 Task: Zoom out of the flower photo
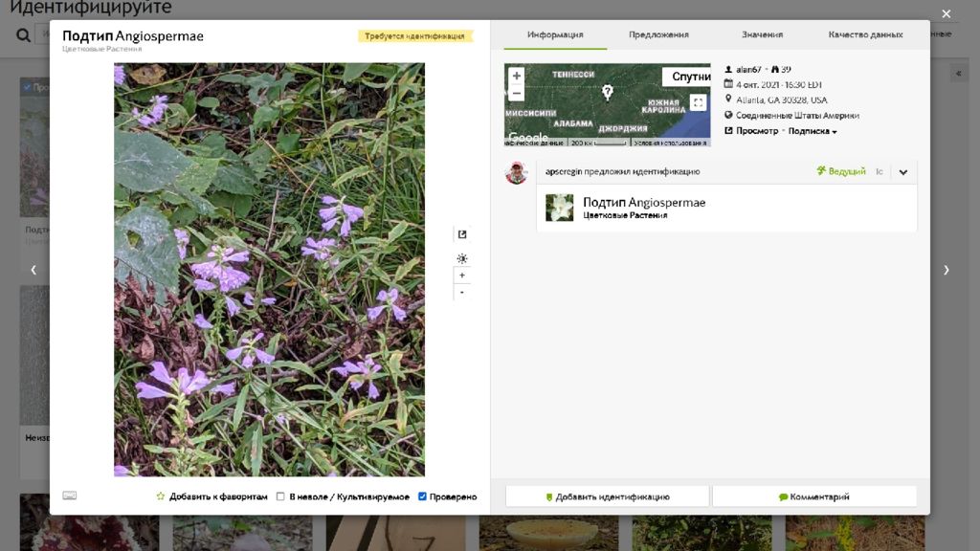click(462, 293)
